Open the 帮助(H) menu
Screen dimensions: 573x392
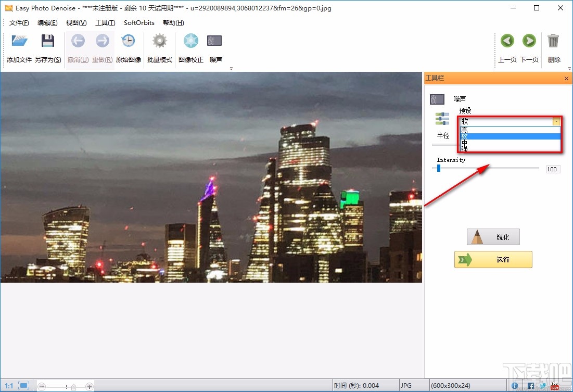173,23
